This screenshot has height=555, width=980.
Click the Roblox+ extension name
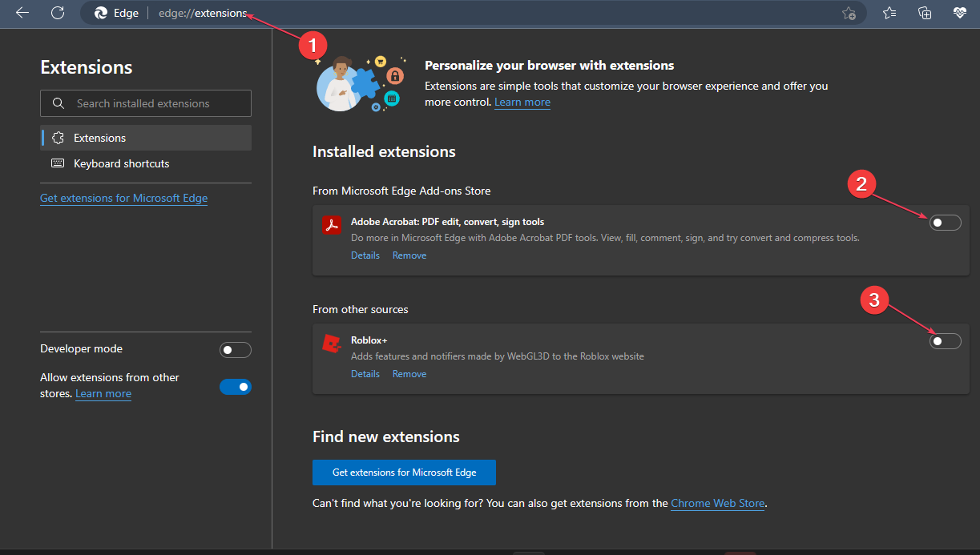(x=369, y=340)
